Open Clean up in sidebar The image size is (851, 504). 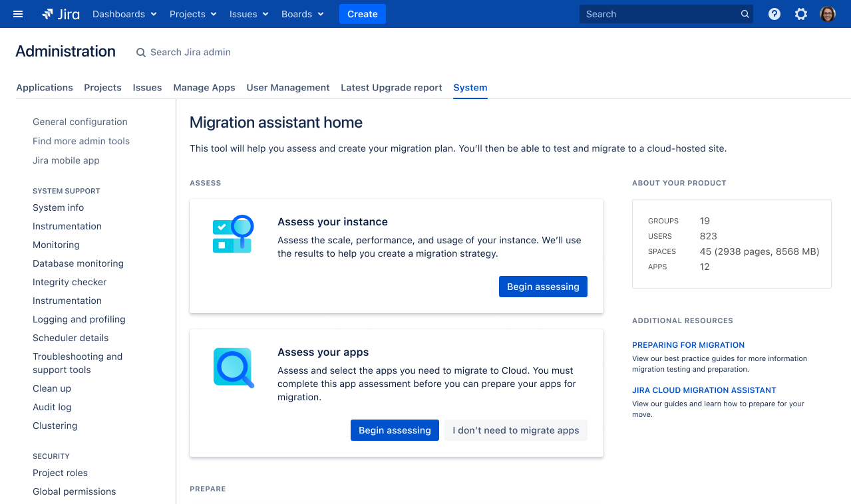52,388
